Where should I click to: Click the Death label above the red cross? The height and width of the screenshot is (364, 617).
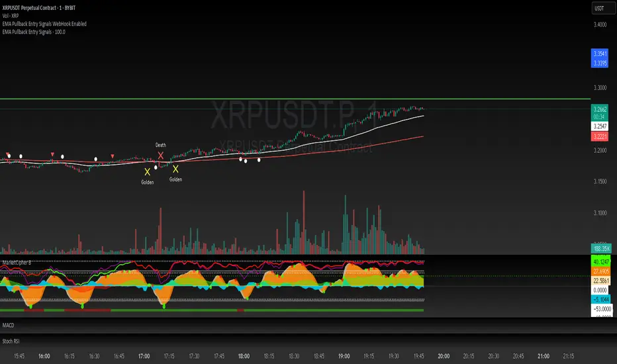tap(161, 145)
